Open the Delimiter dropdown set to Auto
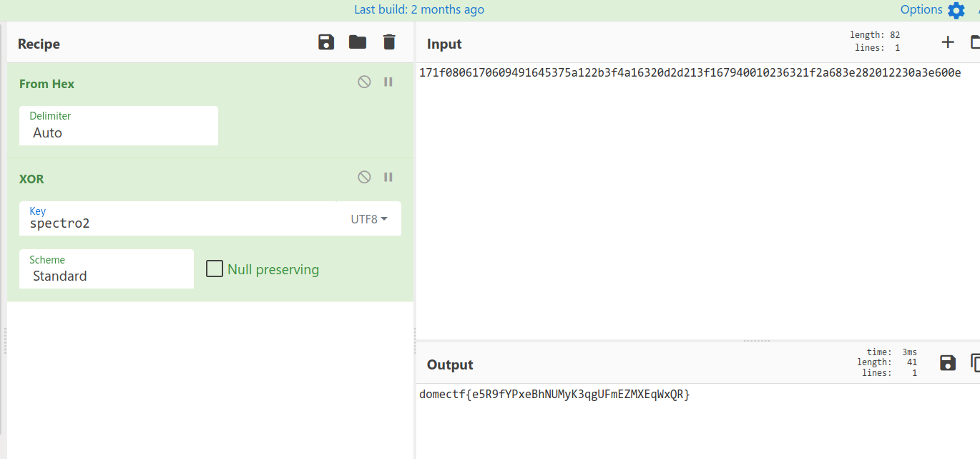The width and height of the screenshot is (980, 459). (118, 132)
